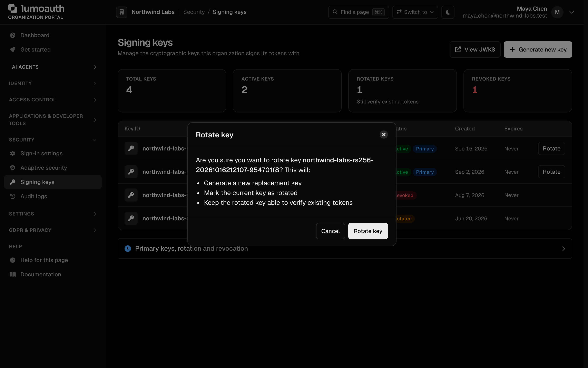Click the Adaptive security shield icon
This screenshot has height=368, width=588.
click(x=13, y=168)
